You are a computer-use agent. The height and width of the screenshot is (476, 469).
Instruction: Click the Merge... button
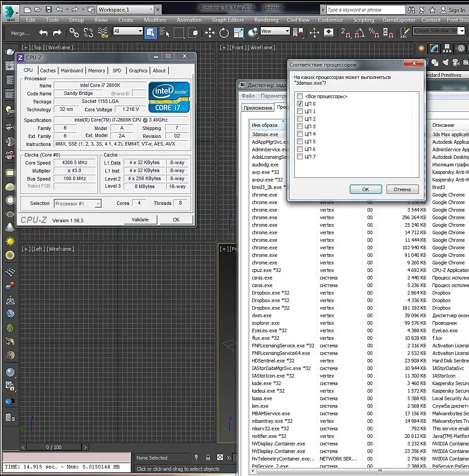tap(20, 33)
